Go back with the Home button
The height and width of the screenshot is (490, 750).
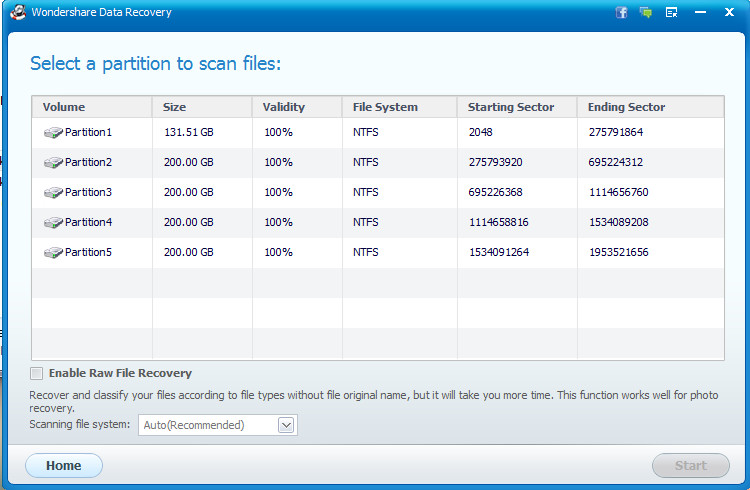pos(64,466)
